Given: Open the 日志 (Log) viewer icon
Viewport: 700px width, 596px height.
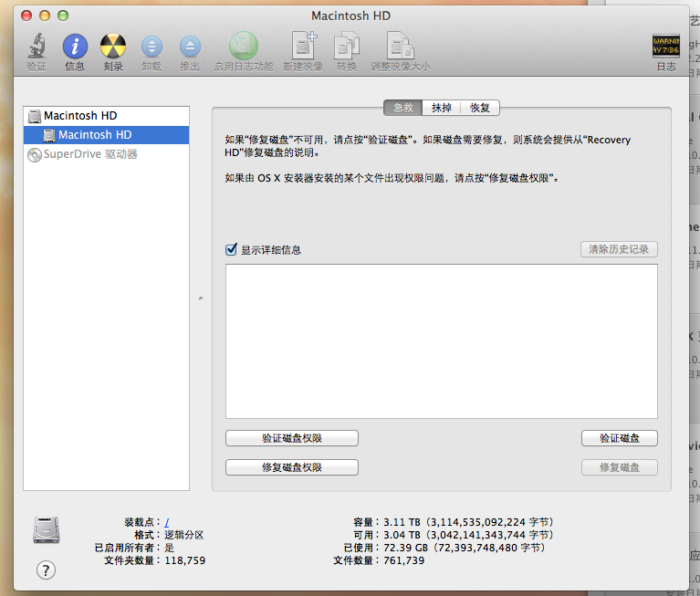Looking at the screenshot, I should tap(665, 46).
